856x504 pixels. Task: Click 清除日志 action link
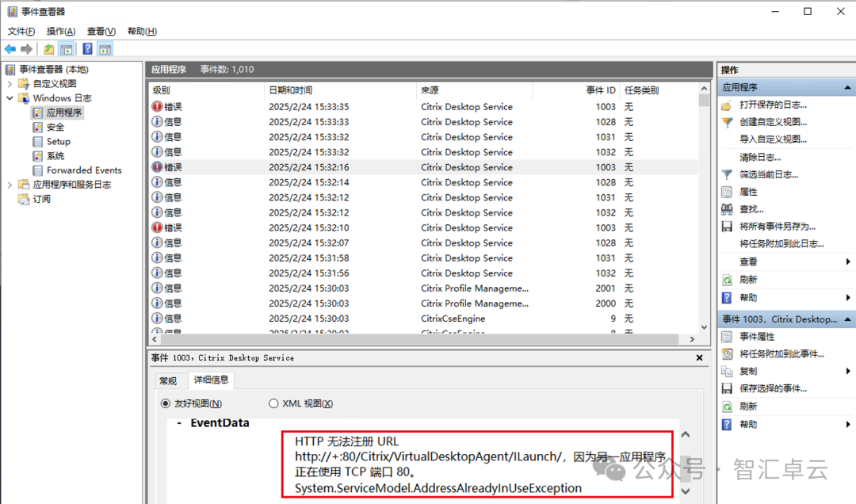pyautogui.click(x=760, y=157)
